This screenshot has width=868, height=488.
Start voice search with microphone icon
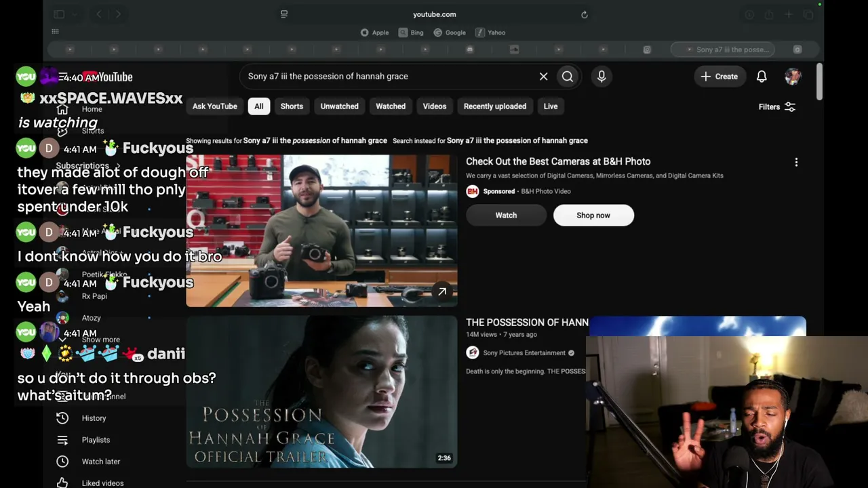(x=601, y=77)
